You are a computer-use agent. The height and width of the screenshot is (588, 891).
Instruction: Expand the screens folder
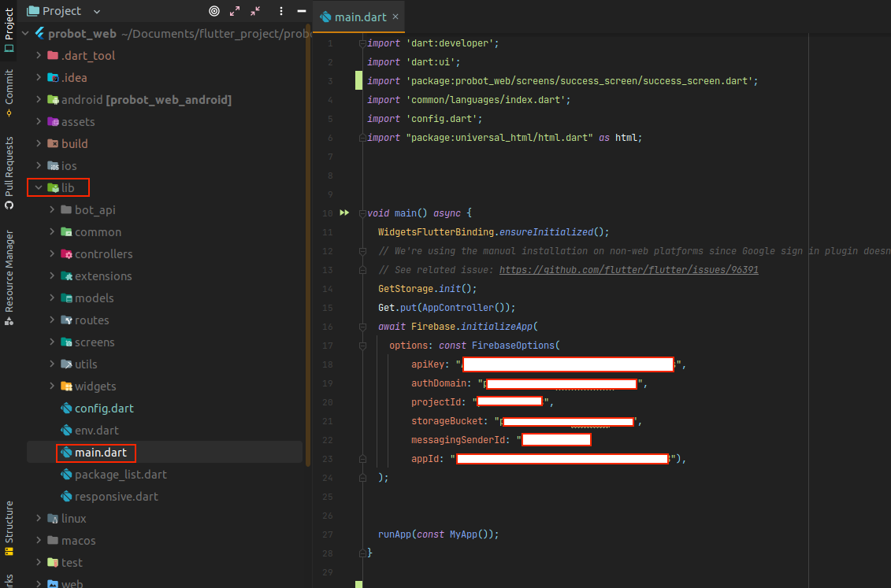(52, 342)
